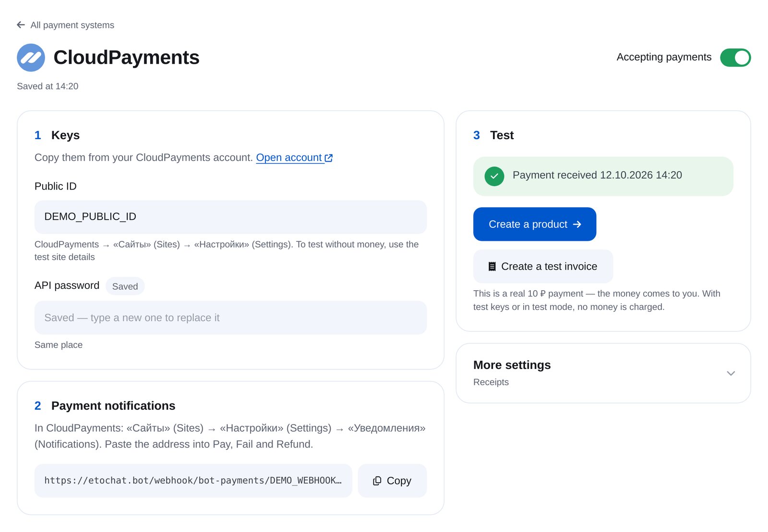Turn off the Accepting payments switch

coord(735,58)
